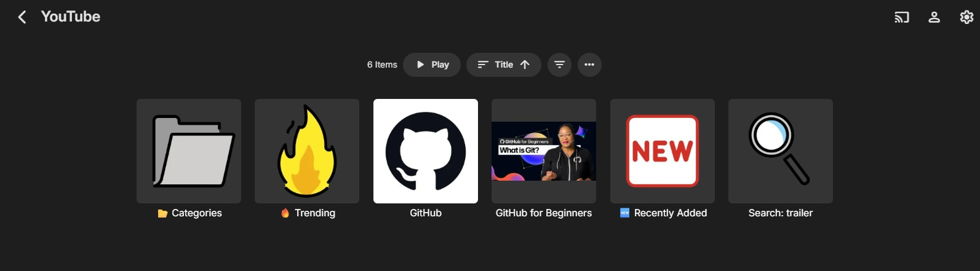The height and width of the screenshot is (271, 980).
Task: Open the user profile icon
Action: (x=934, y=17)
